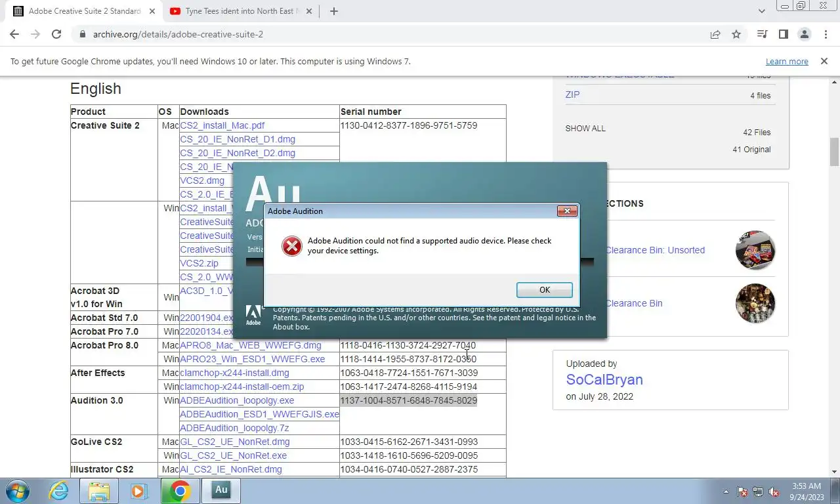Click the highlighted Audition serial 1137-1004-8571-6848-7845-8029
The image size is (840, 504).
(408, 400)
